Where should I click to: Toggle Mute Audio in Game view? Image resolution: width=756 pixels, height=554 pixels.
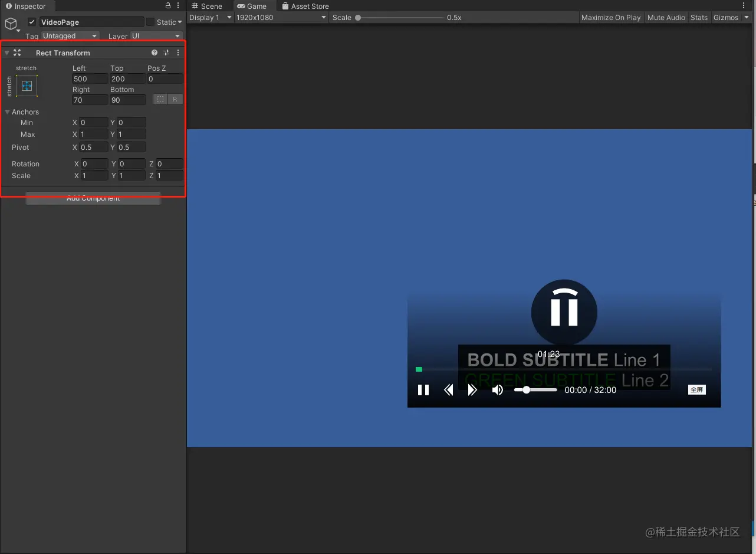tap(666, 18)
